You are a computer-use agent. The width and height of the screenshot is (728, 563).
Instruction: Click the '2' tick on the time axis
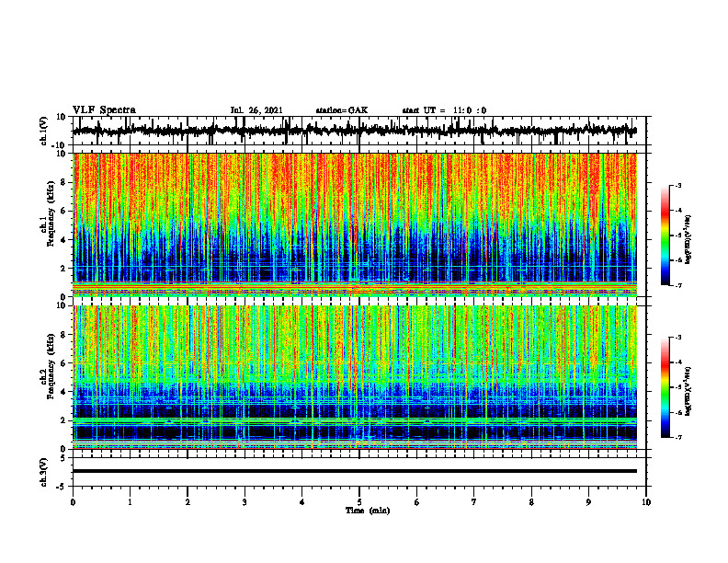tap(188, 502)
